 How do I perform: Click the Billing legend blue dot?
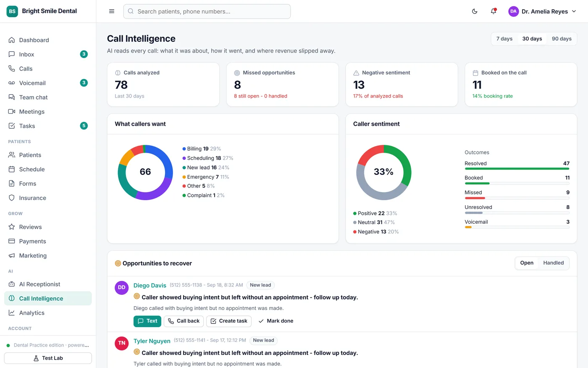pos(184,149)
